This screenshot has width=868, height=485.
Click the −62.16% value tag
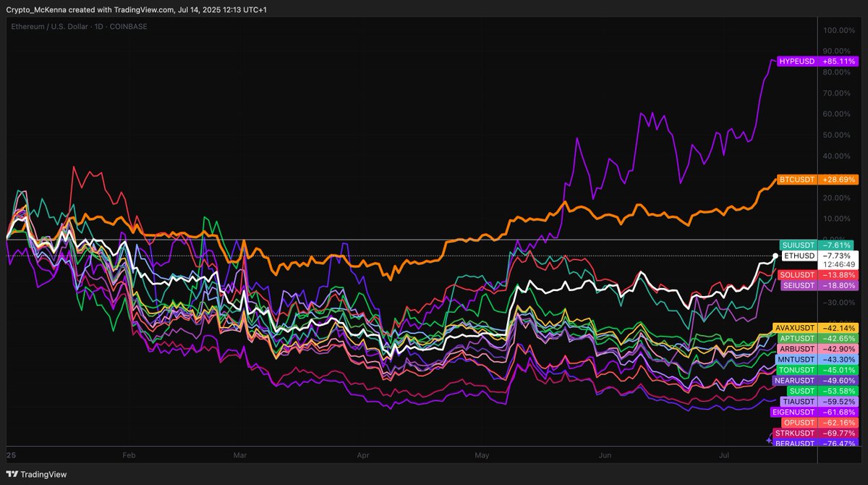[838, 422]
